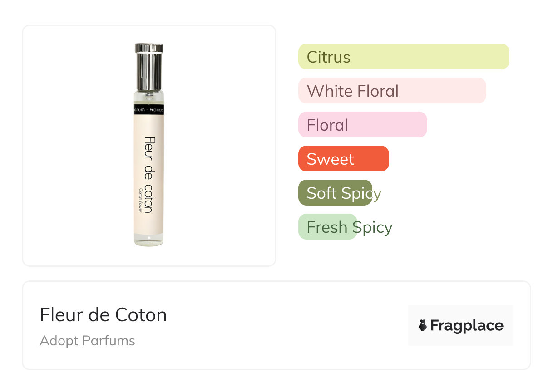553x392 pixels.
Task: Click the Fragplace wordmark text
Action: 467,326
